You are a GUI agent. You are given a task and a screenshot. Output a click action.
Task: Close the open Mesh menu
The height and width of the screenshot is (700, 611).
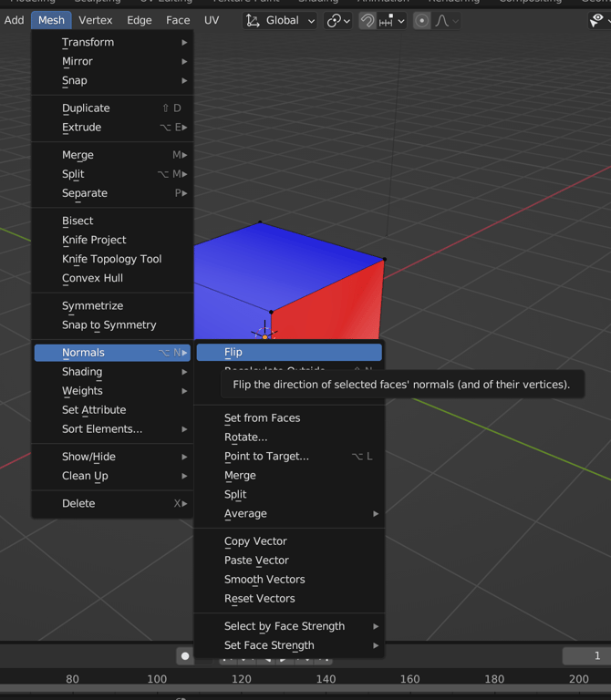(x=51, y=20)
